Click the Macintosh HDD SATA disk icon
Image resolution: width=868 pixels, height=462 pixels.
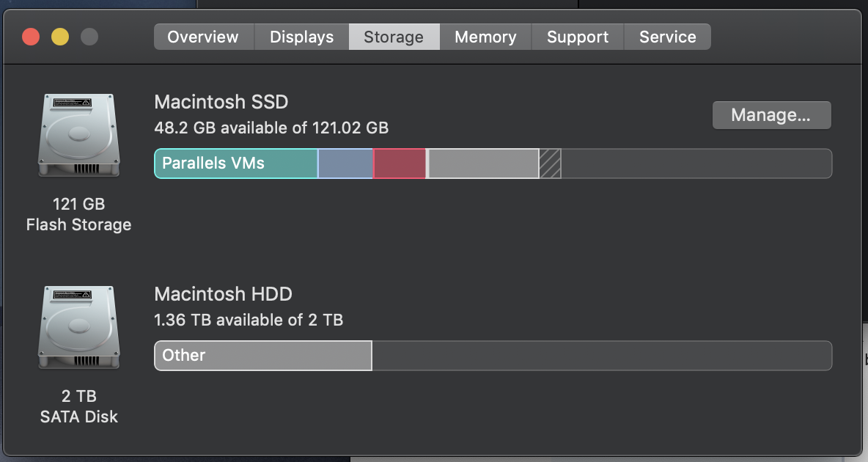(x=78, y=327)
